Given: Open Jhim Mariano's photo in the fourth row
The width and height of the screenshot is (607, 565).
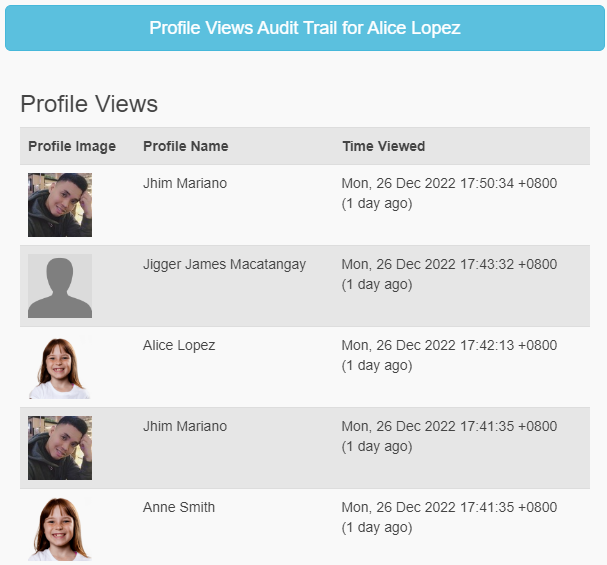Looking at the screenshot, I should click(60, 448).
